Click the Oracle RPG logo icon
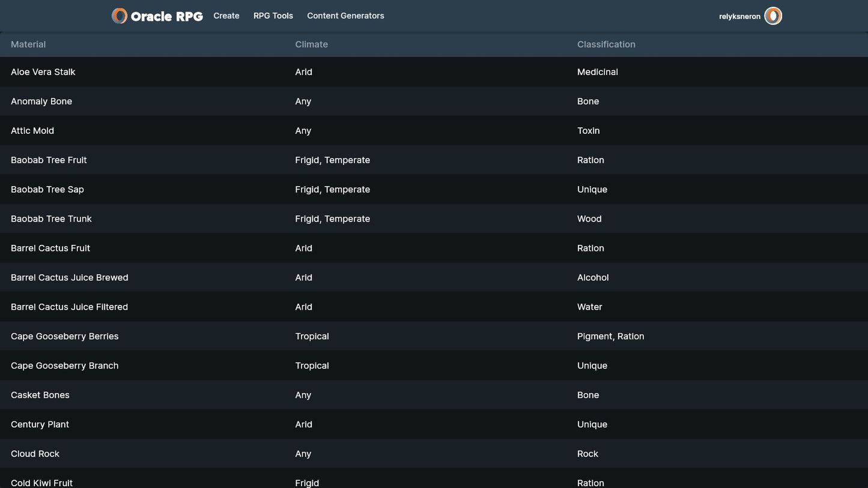 point(120,16)
